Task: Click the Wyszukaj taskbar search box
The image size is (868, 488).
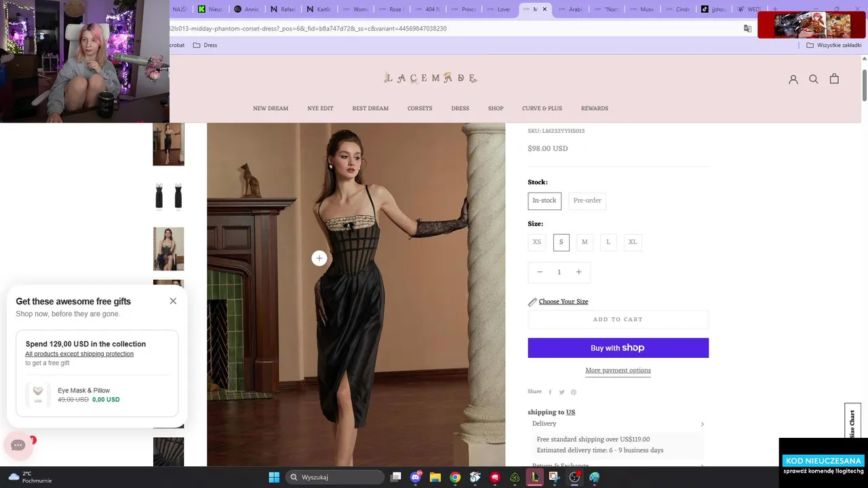Action: point(335,477)
